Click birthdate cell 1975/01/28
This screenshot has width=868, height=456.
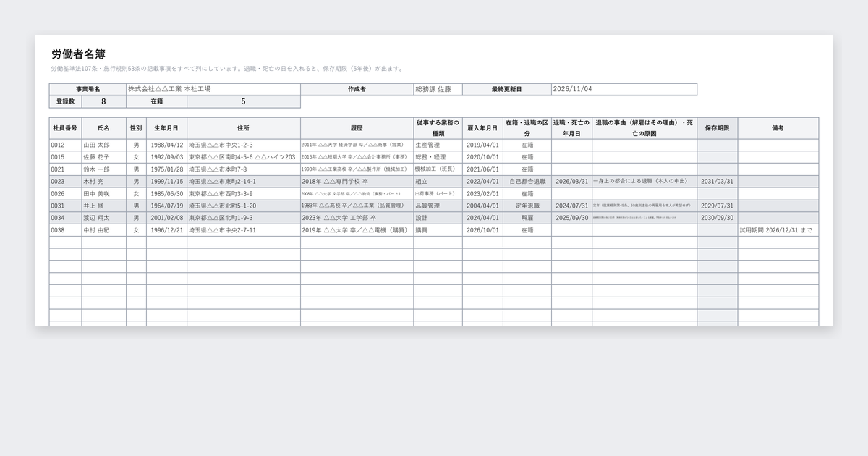166,169
